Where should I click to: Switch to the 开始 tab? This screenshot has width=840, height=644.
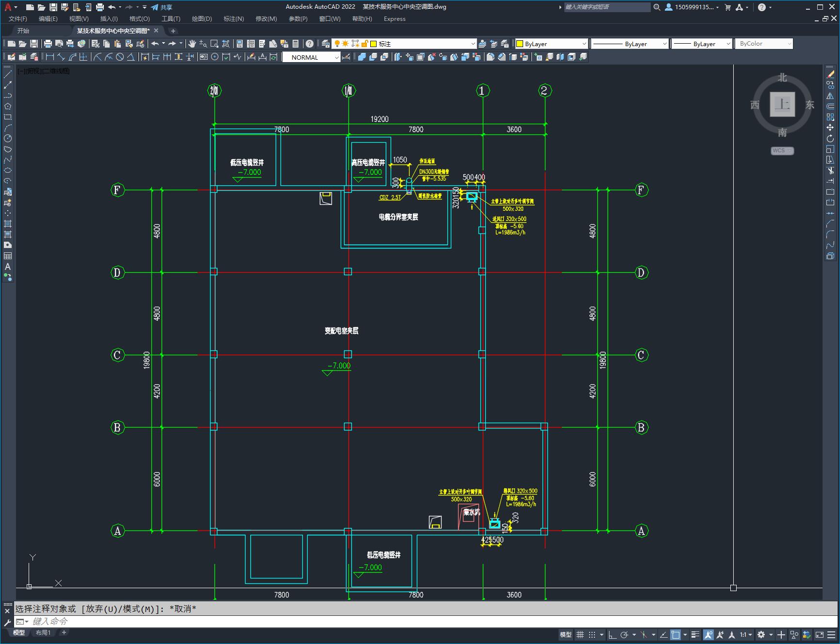point(23,31)
